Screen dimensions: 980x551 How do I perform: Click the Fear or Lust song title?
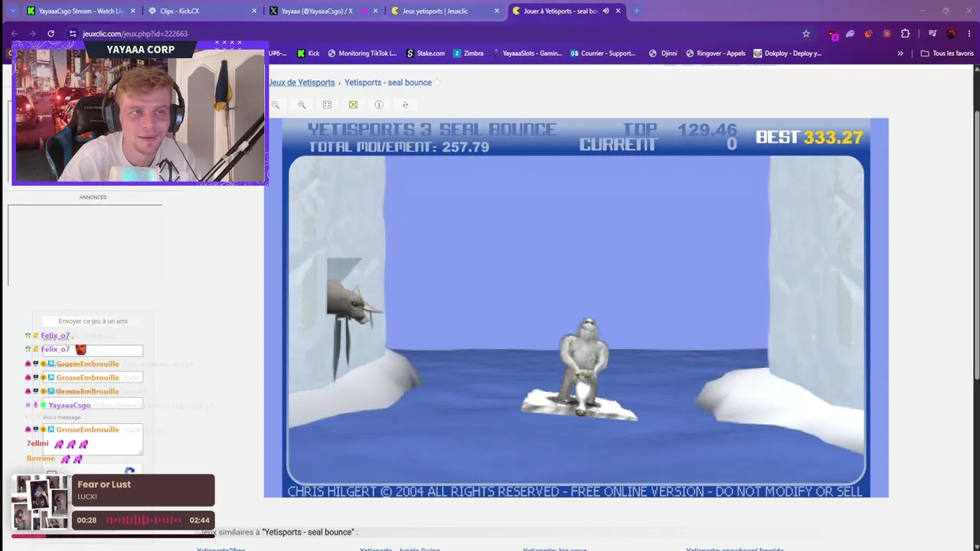pyautogui.click(x=104, y=484)
